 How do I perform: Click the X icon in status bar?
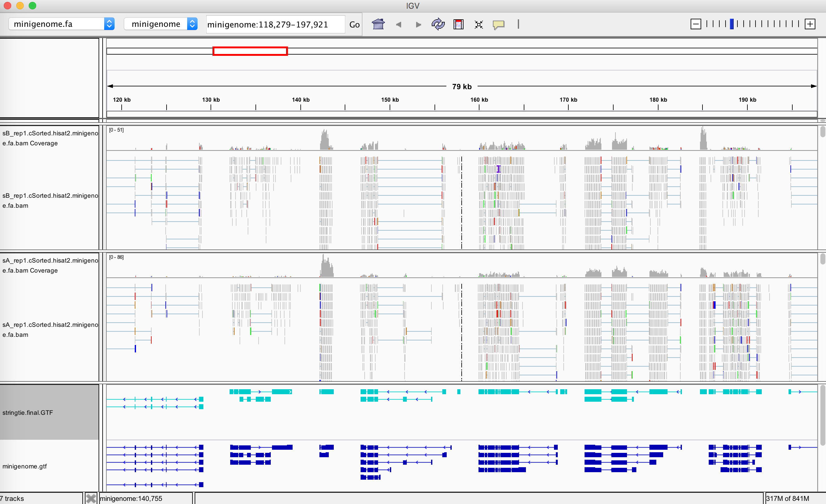[91, 498]
